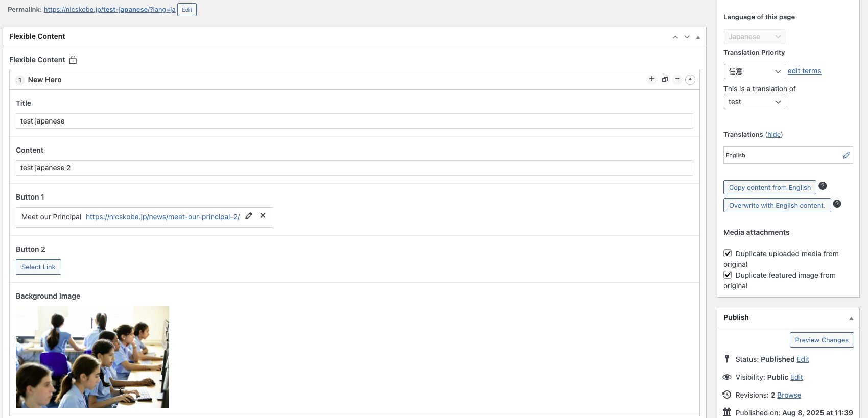
Task: Uncheck Duplicate featured image from original
Action: tap(728, 275)
